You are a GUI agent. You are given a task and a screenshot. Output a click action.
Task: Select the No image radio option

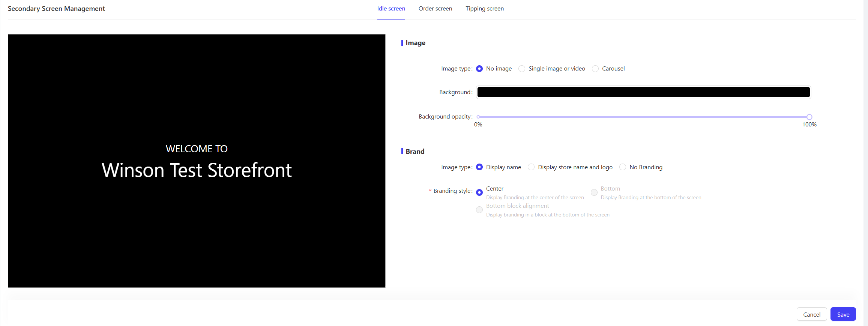(x=479, y=69)
